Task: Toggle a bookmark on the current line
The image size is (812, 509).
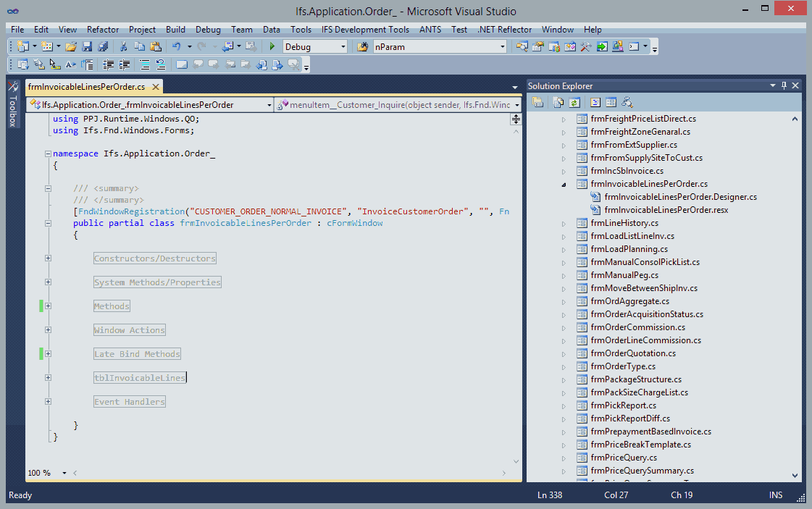Action: pos(181,64)
